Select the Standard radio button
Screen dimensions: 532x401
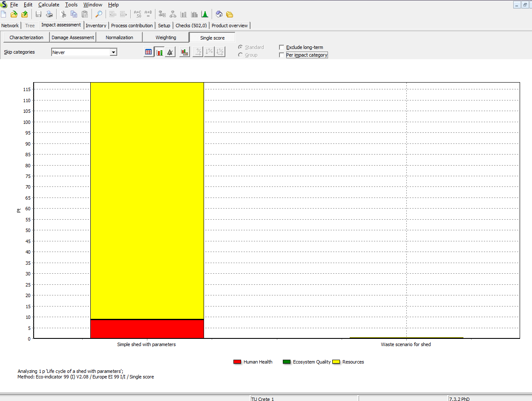pyautogui.click(x=241, y=47)
